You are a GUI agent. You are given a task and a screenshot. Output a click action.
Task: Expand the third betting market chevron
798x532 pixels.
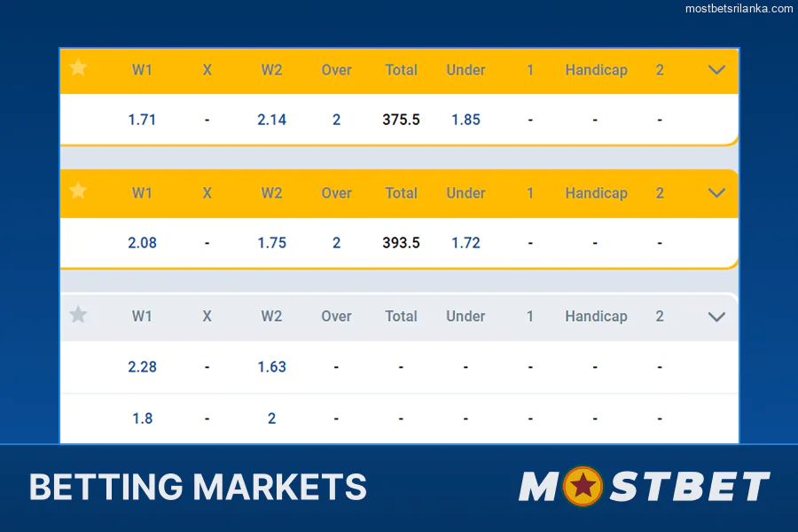[x=718, y=316]
